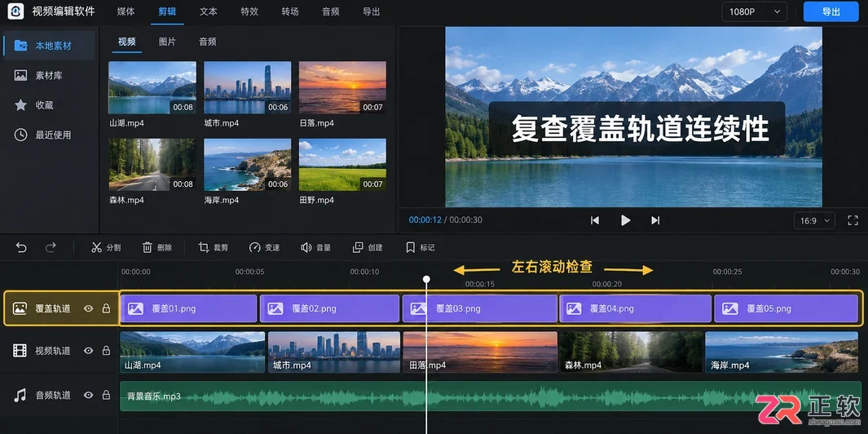Play the preview video
The image size is (868, 434).
[626, 220]
